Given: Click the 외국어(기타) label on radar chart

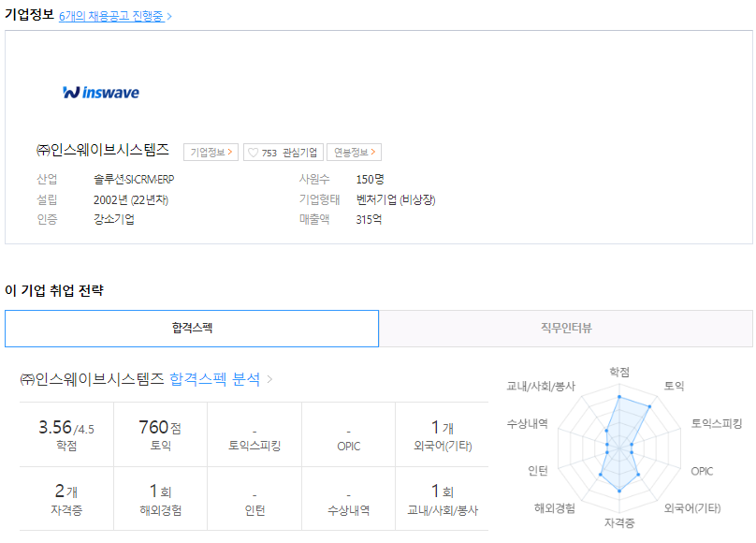Looking at the screenshot, I should pyautogui.click(x=692, y=507).
